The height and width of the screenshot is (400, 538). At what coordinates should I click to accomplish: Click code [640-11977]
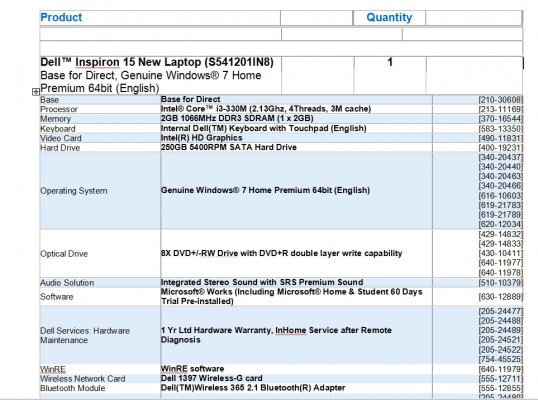coord(501,263)
